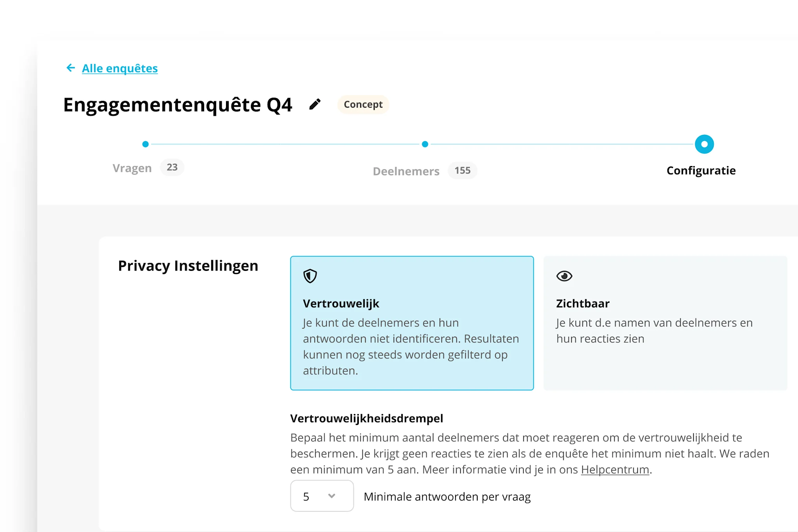The image size is (798, 532).
Task: Go to the Vragen step
Action: (x=132, y=168)
